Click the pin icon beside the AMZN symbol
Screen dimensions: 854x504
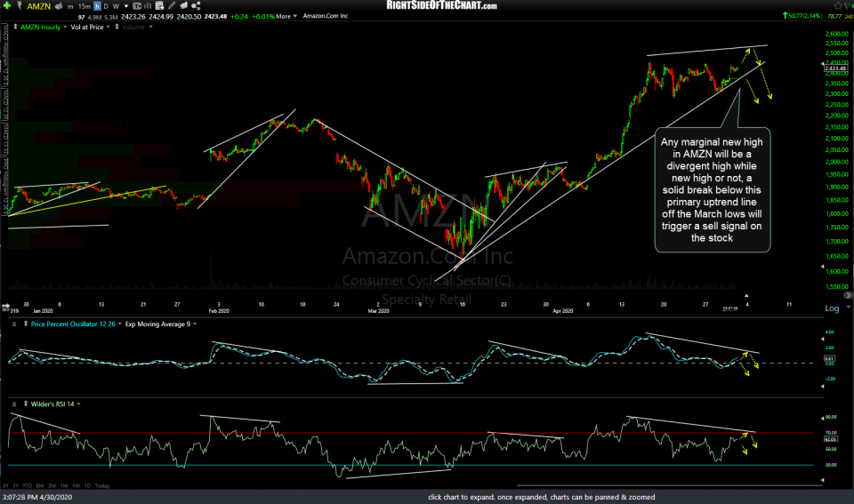coord(20,6)
